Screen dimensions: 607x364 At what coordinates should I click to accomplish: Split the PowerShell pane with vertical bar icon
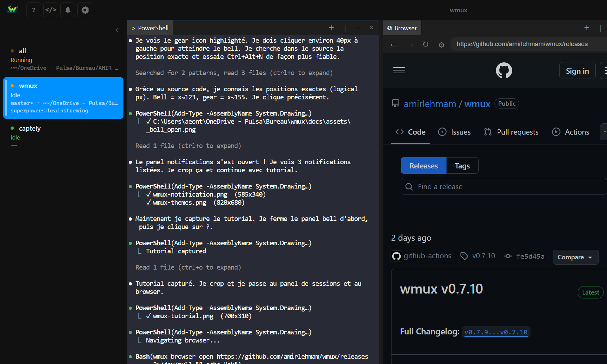[345, 28]
